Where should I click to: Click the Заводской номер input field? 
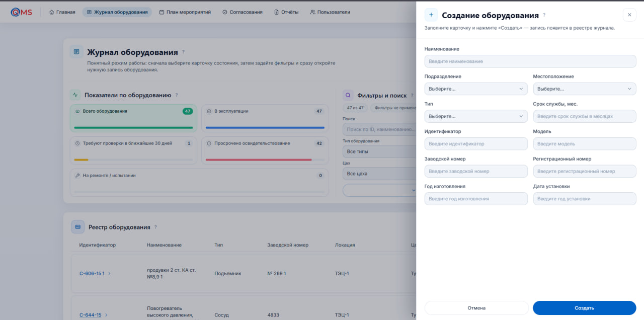coord(476,171)
